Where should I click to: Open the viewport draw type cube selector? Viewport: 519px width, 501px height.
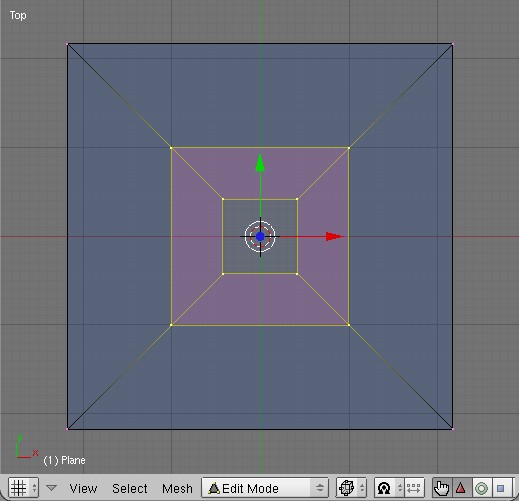pos(351,488)
